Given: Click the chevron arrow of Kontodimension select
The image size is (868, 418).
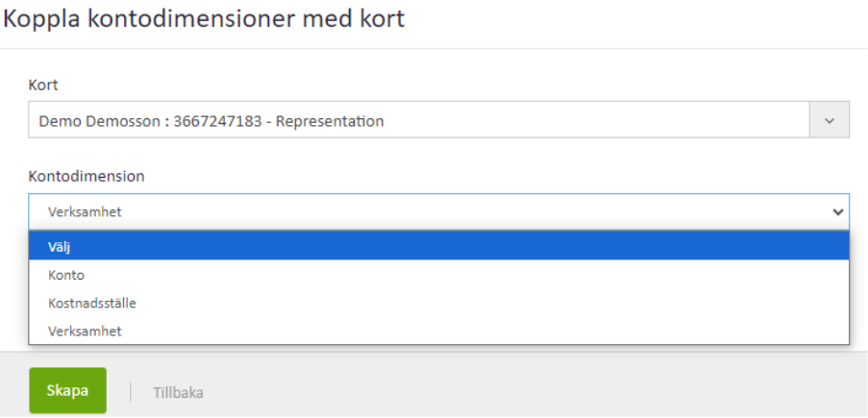Looking at the screenshot, I should 838,211.
